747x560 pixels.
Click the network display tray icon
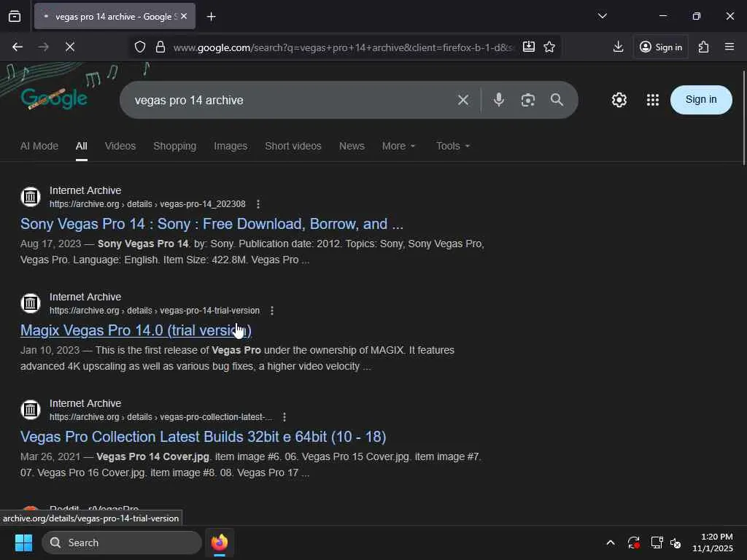point(657,542)
